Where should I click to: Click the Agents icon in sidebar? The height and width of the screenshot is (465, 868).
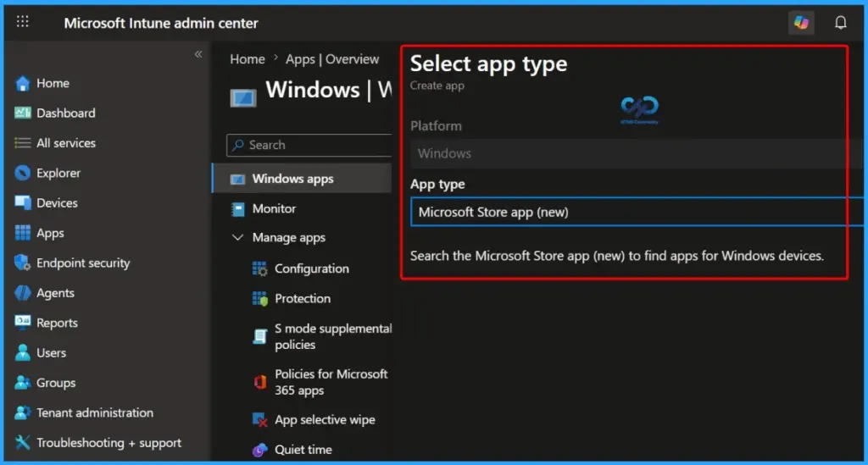point(23,292)
